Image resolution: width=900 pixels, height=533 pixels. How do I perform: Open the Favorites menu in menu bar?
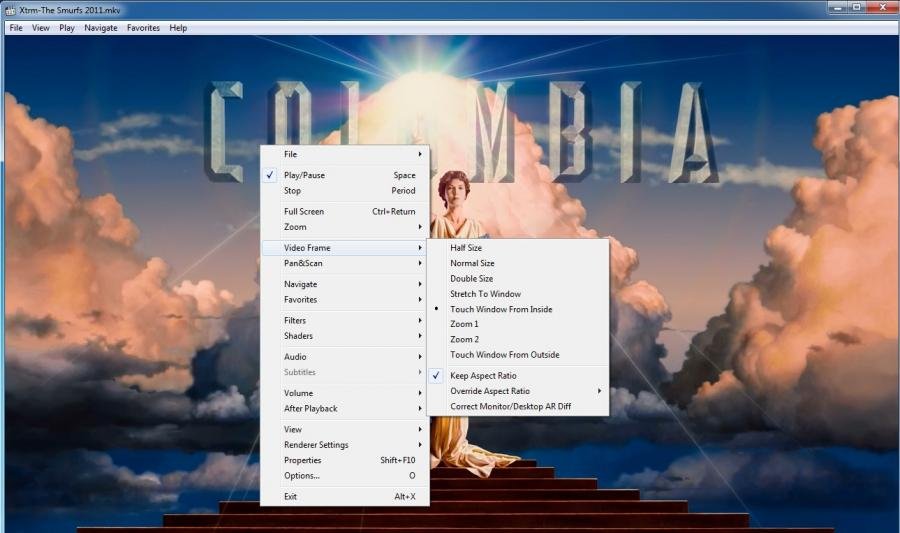pos(143,28)
